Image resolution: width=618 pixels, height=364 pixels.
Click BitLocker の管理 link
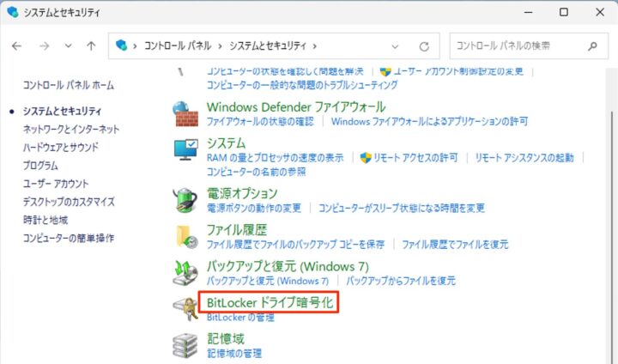pos(240,317)
